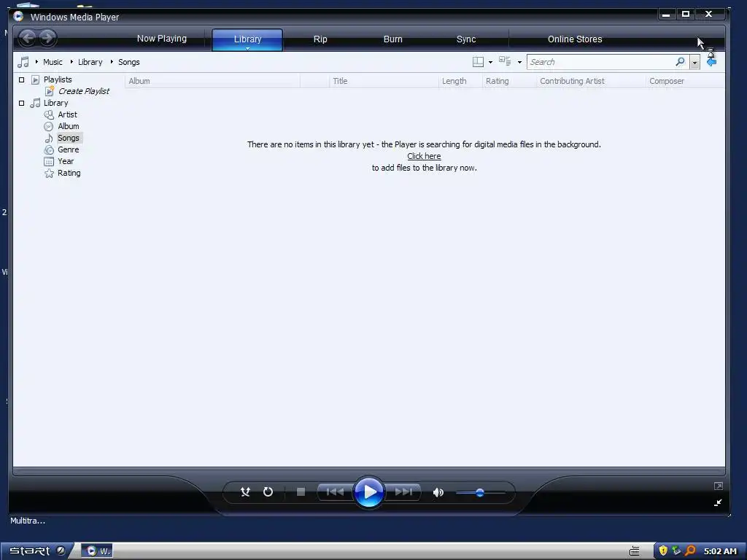This screenshot has width=747, height=560.
Task: Expand the Songs breadcrumb arrow
Action: (112, 62)
